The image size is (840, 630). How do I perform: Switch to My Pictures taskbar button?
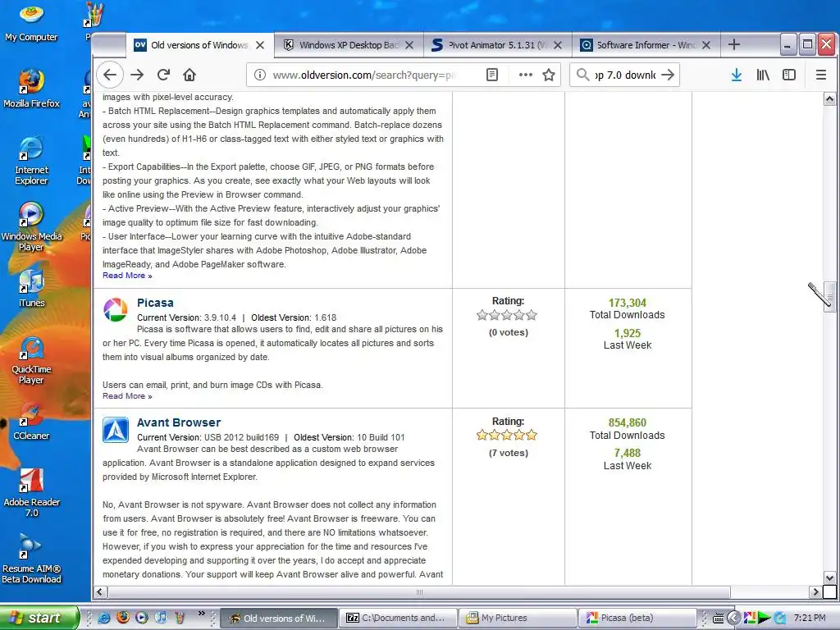(518, 618)
